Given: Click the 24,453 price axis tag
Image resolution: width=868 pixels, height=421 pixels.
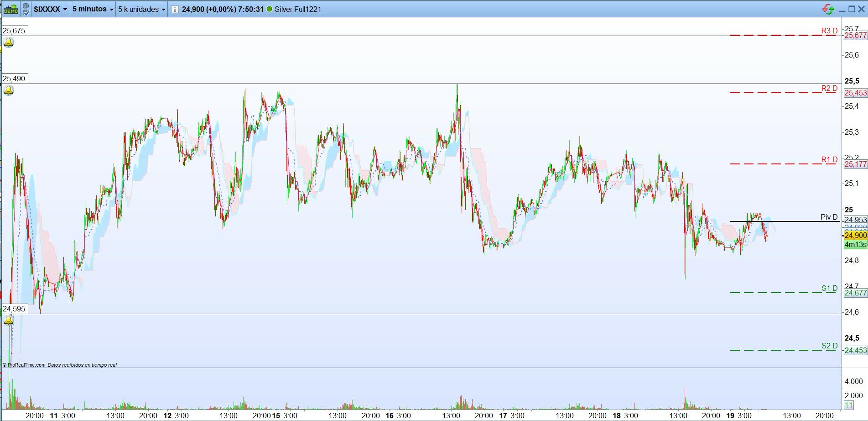Looking at the screenshot, I should click(855, 350).
